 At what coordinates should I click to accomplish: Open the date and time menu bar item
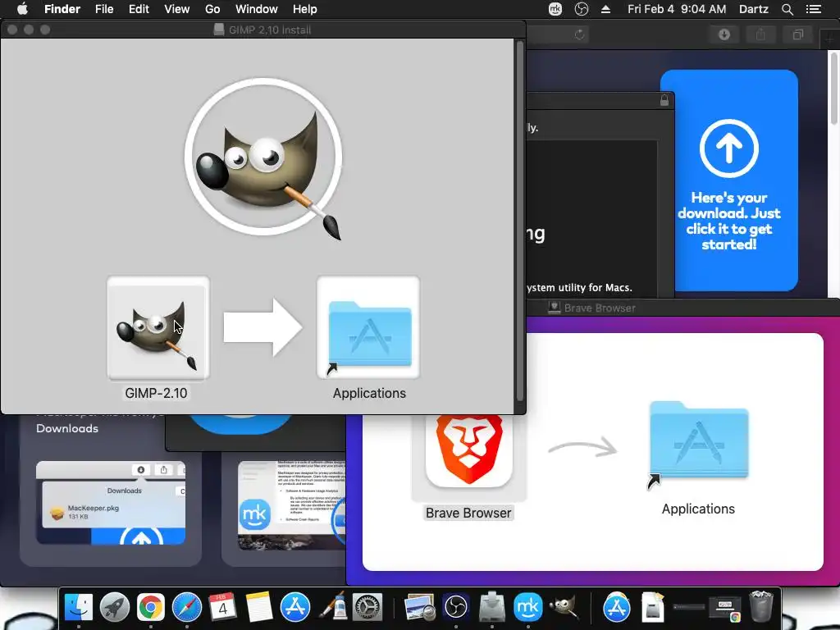(x=677, y=9)
